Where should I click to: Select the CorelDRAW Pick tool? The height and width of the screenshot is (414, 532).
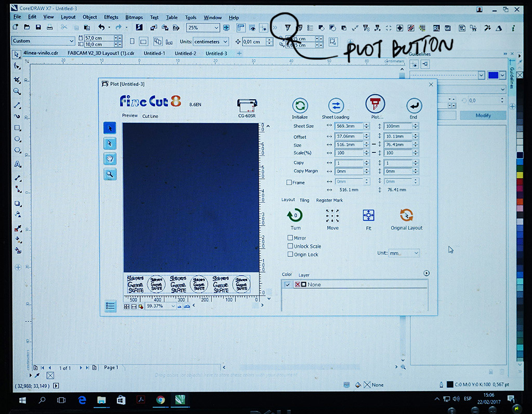(x=16, y=54)
